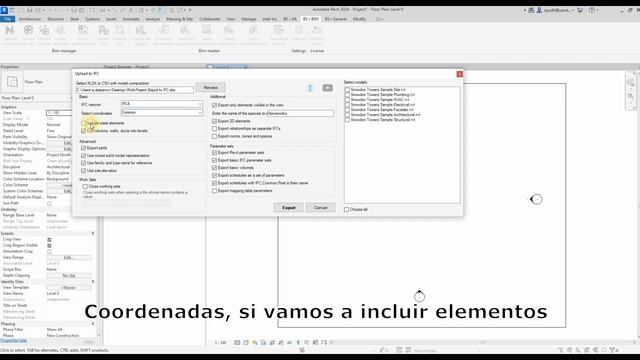Open the View Scale dropdown in Properties
This screenshot has height=360, width=640.
coord(59,113)
